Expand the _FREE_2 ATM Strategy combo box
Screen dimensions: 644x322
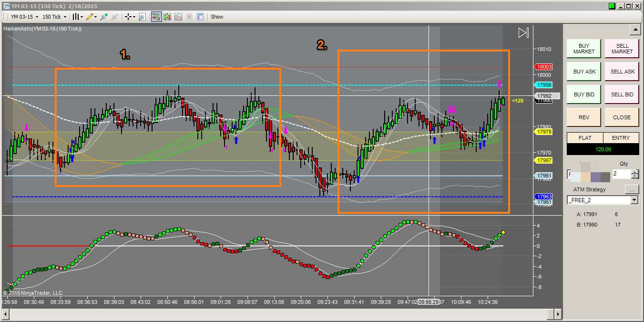click(603, 200)
